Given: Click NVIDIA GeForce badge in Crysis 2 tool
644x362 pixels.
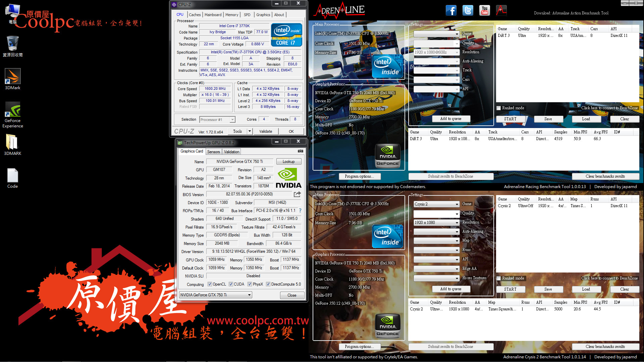Looking at the screenshot, I should point(388,326).
